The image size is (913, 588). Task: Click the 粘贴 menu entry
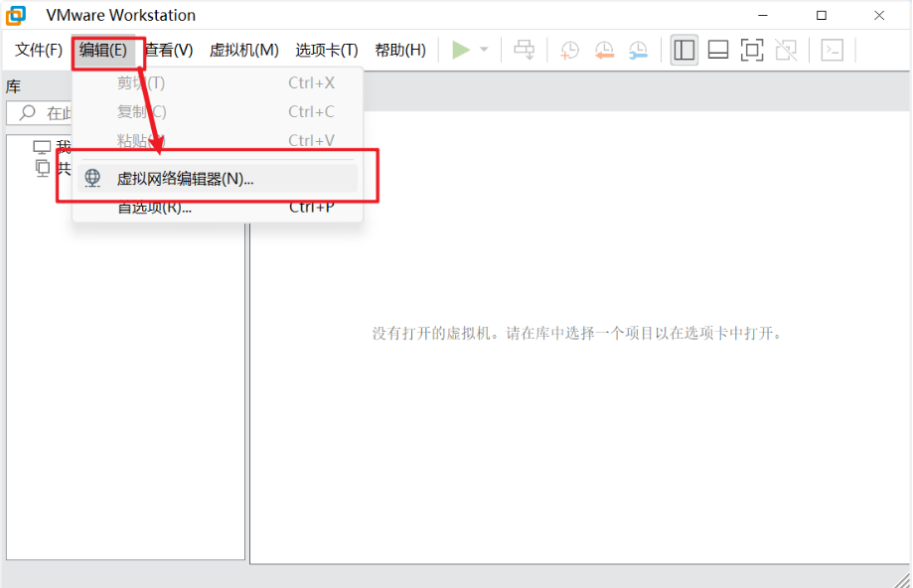click(x=218, y=140)
